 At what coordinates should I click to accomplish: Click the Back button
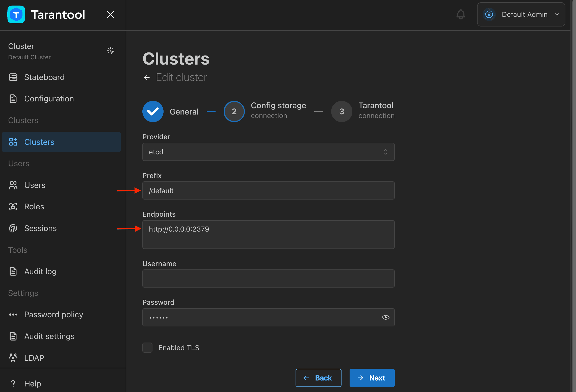click(x=319, y=378)
